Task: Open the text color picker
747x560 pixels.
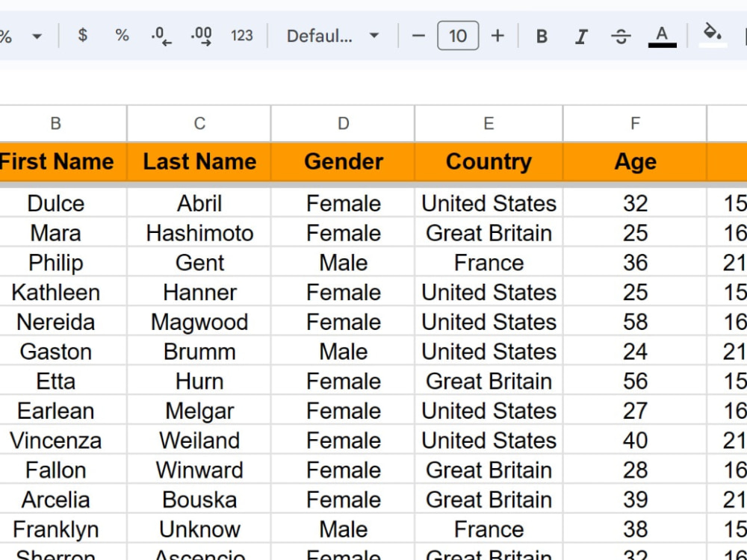Action: pos(660,34)
